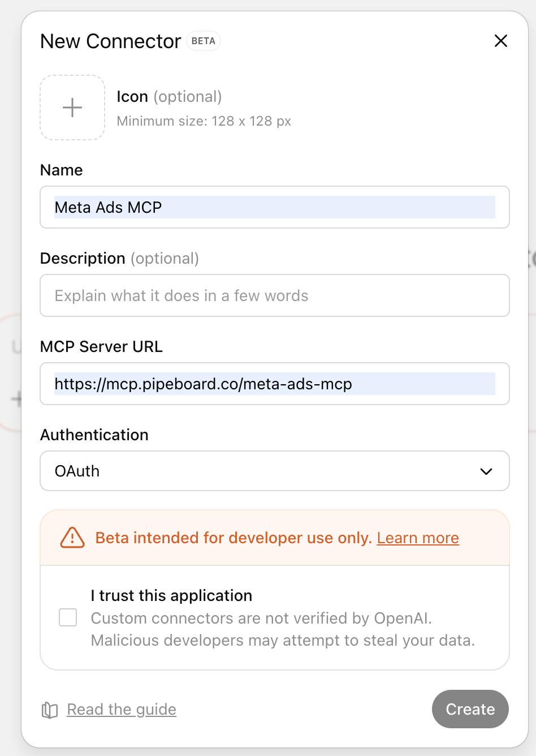The height and width of the screenshot is (756, 536).
Task: Open the Authentication OAuth dropdown
Action: pyautogui.click(x=275, y=471)
